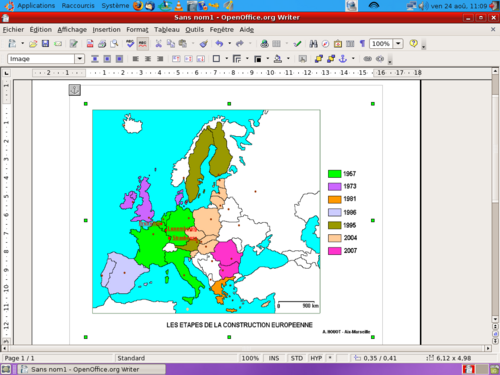Click the green 1957 legend swatch
500x375 pixels.
tap(334, 174)
